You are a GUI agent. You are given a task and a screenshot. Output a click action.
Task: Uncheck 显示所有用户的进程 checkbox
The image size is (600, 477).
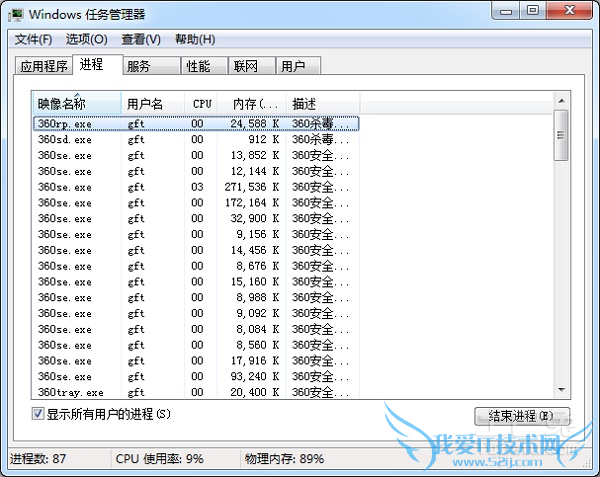tap(38, 414)
